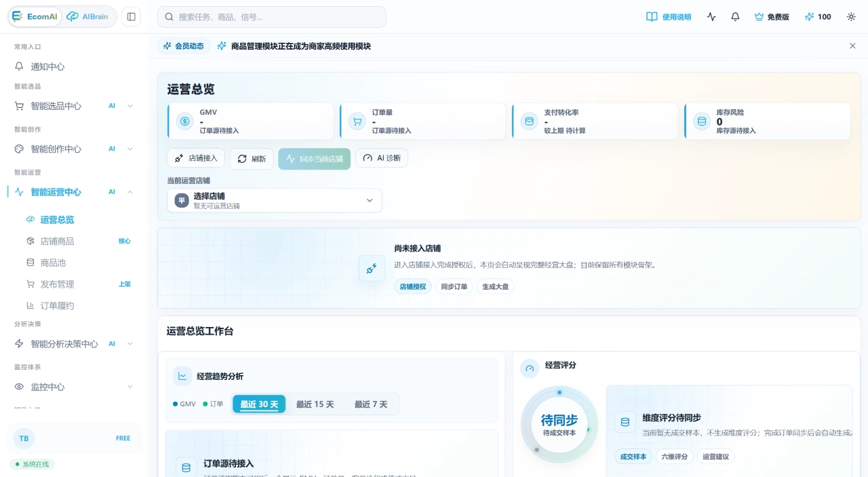
Task: Open the TB user avatar
Action: (24, 438)
